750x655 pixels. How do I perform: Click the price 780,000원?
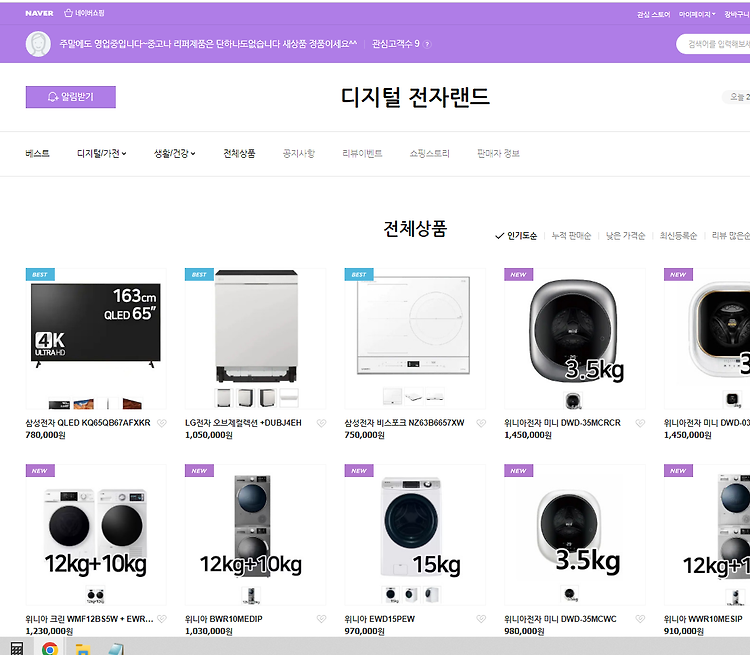(x=45, y=435)
